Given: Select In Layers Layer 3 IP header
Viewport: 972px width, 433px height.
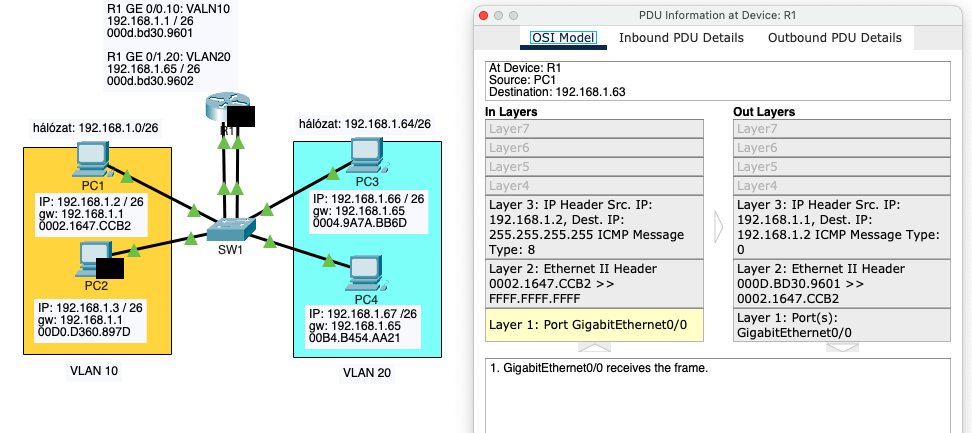Looking at the screenshot, I should [x=594, y=227].
